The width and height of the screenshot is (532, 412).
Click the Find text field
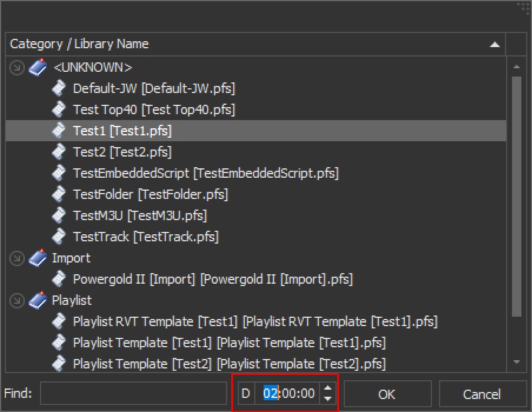pos(134,393)
